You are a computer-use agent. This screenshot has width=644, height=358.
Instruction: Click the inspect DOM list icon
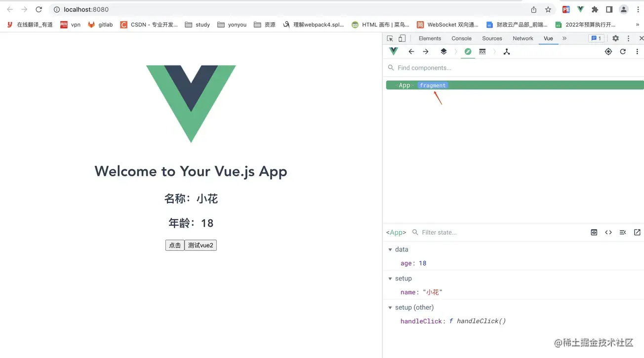pos(623,232)
